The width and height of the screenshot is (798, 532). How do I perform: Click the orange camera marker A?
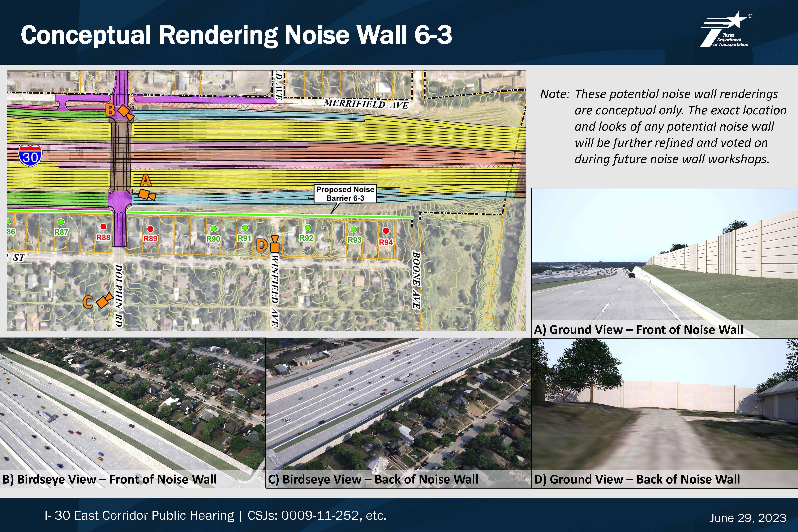(x=147, y=195)
